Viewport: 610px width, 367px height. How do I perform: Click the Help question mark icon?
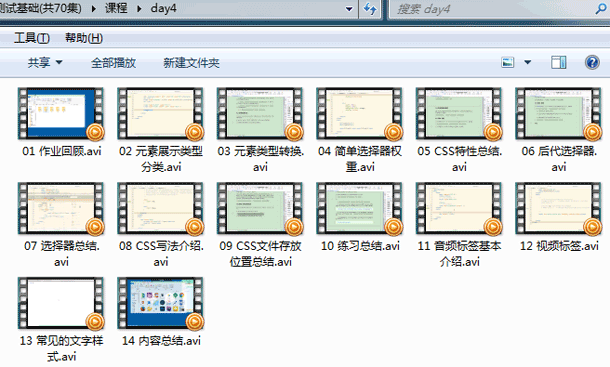click(592, 62)
